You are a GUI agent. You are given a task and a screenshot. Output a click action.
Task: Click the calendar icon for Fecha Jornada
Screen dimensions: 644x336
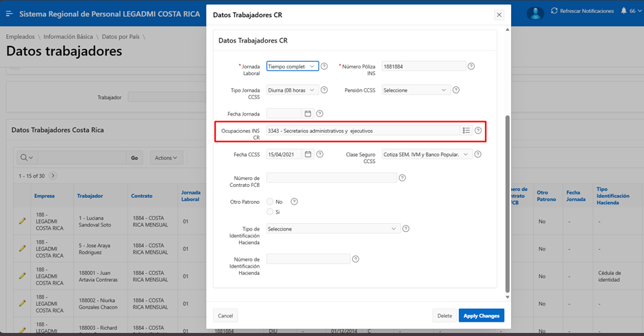tap(308, 114)
